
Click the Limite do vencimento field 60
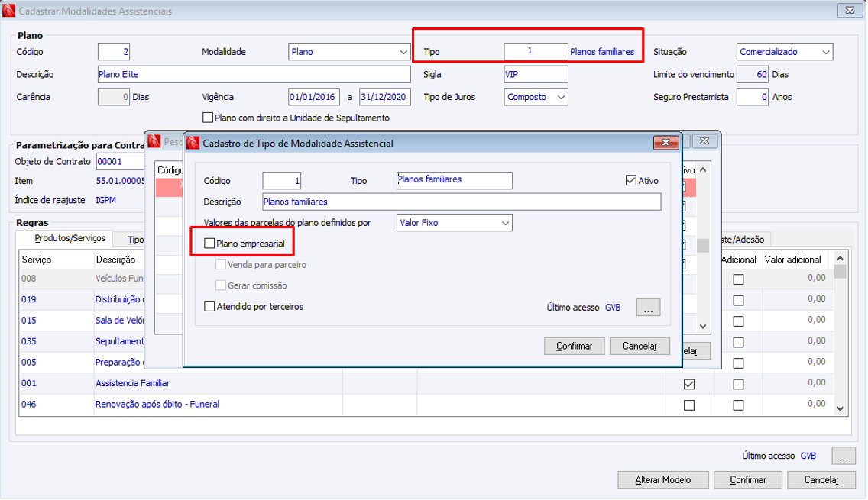(x=753, y=74)
